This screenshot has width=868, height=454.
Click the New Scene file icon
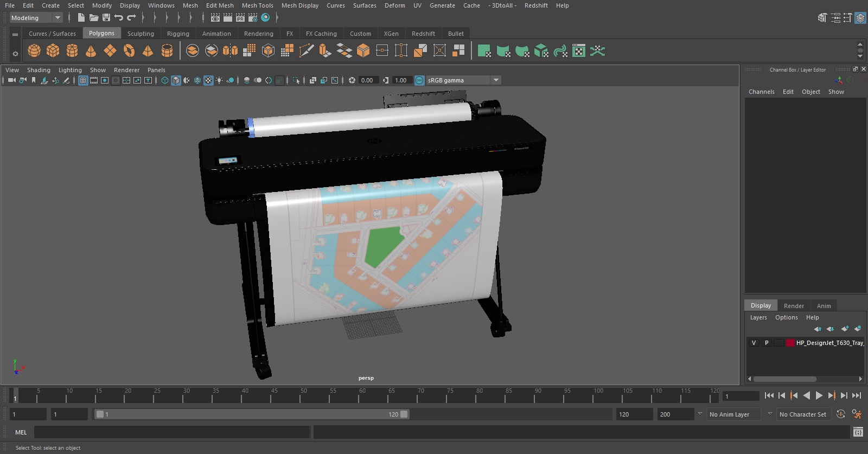coord(81,18)
